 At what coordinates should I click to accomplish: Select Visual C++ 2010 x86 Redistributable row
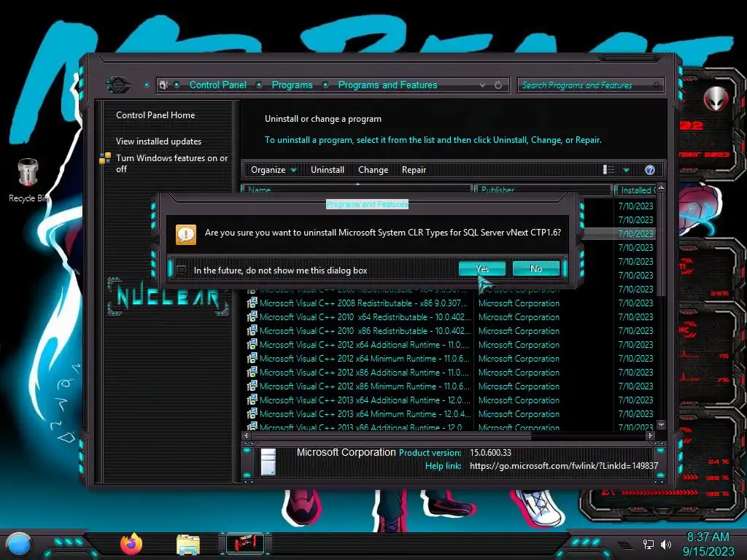coord(449,330)
